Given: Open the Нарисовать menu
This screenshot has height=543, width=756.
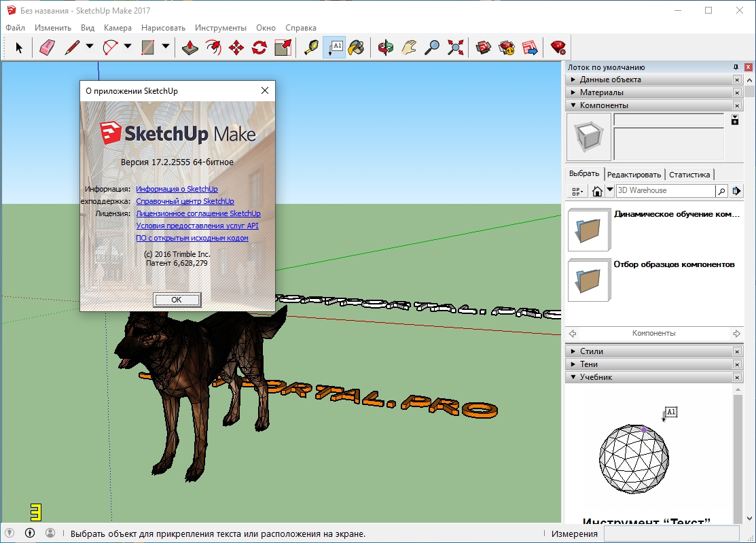Looking at the screenshot, I should 164,27.
